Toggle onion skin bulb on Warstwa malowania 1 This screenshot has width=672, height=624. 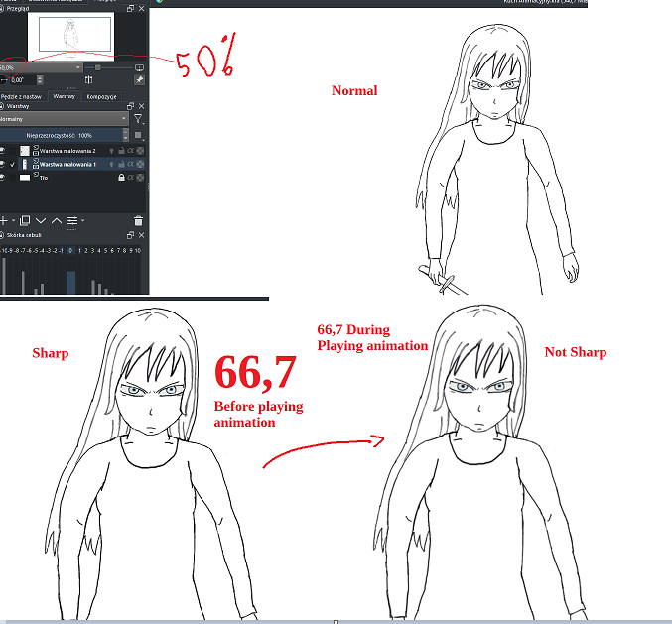click(111, 164)
